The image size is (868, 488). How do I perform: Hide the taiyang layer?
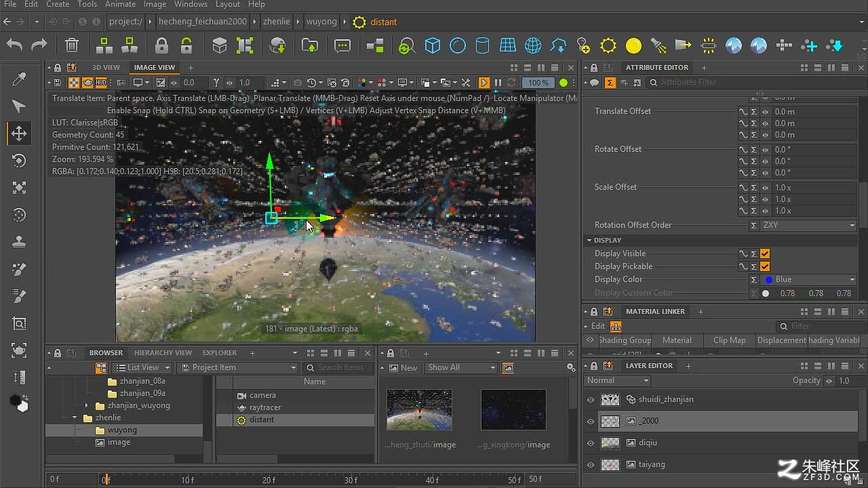point(591,465)
